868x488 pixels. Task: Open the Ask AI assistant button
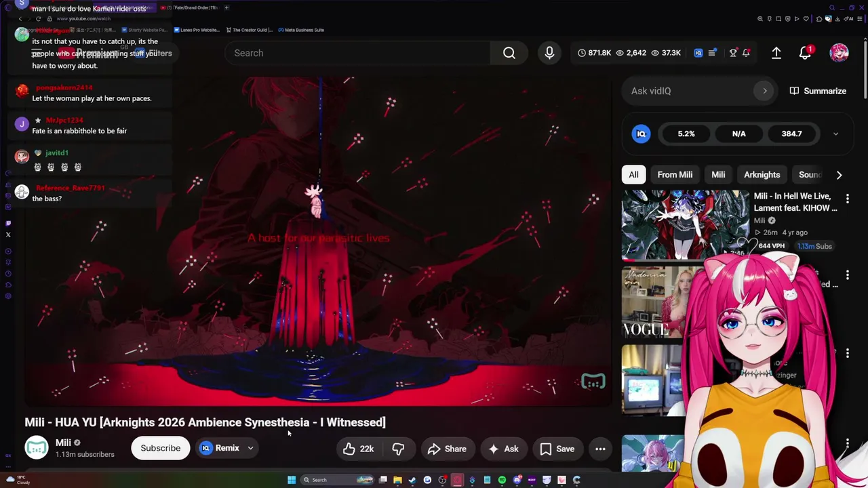pyautogui.click(x=503, y=449)
